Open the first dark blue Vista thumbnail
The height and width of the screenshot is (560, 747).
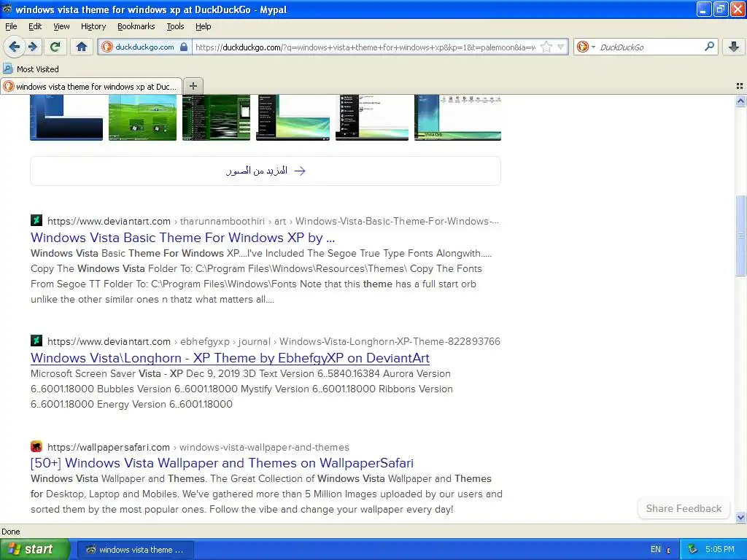[66, 117]
